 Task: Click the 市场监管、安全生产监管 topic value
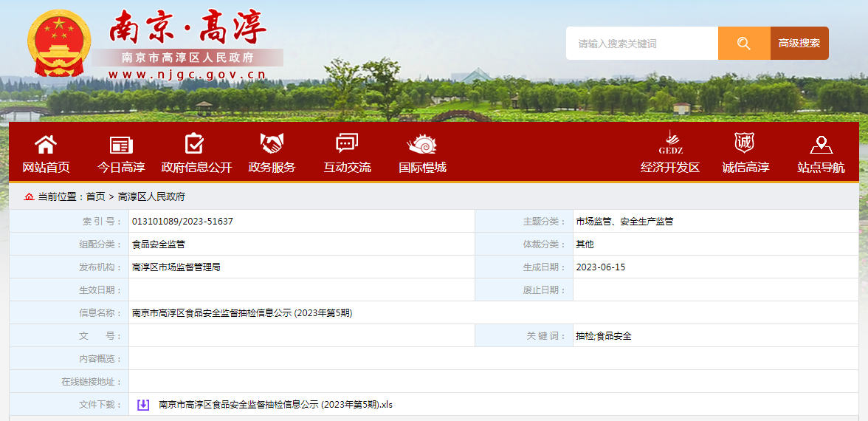click(624, 222)
